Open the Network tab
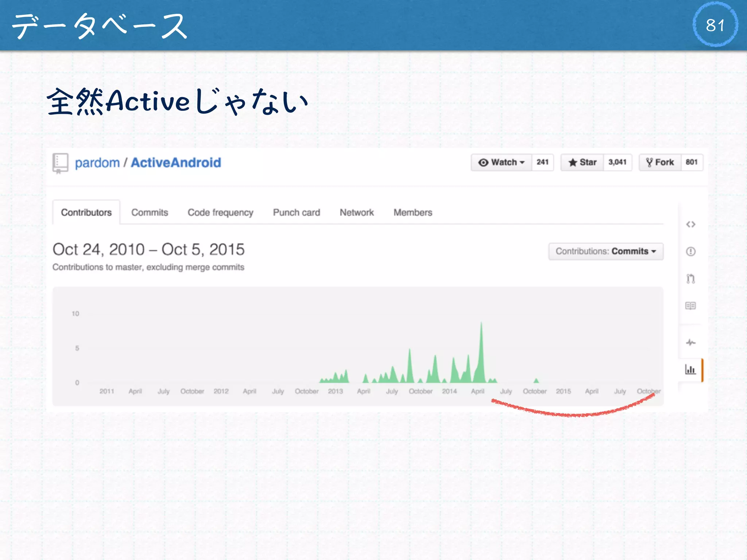The width and height of the screenshot is (747, 560). 356,213
